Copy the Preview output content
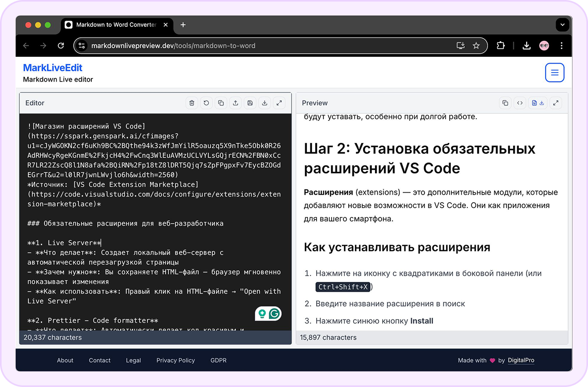Image resolution: width=588 pixels, height=387 pixels. click(x=505, y=103)
